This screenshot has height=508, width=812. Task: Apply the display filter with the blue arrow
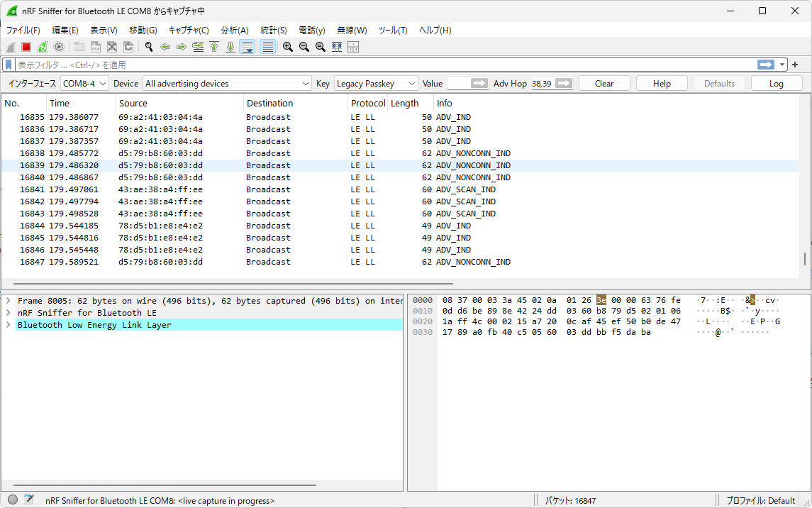click(x=765, y=65)
